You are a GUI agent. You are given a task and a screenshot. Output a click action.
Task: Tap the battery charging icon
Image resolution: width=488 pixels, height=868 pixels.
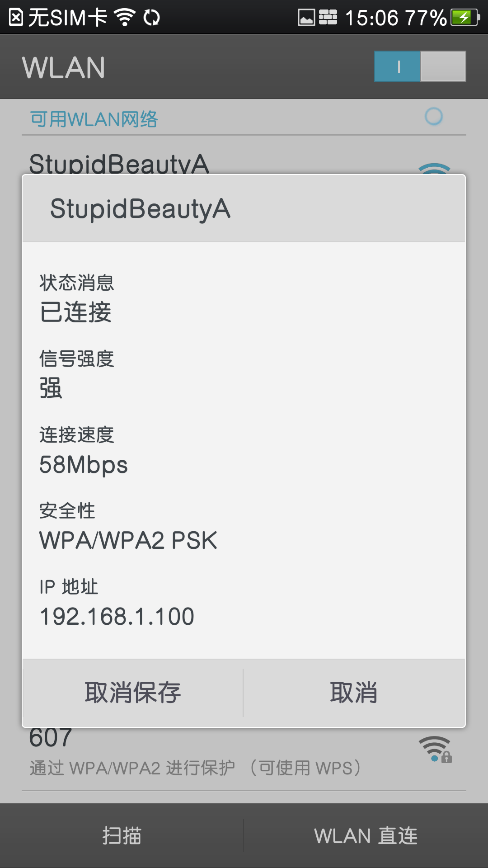(x=464, y=18)
